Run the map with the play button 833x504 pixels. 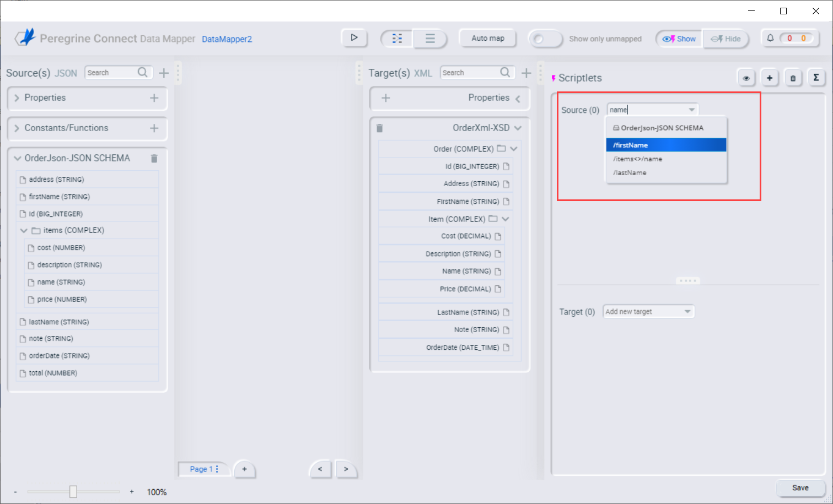354,38
